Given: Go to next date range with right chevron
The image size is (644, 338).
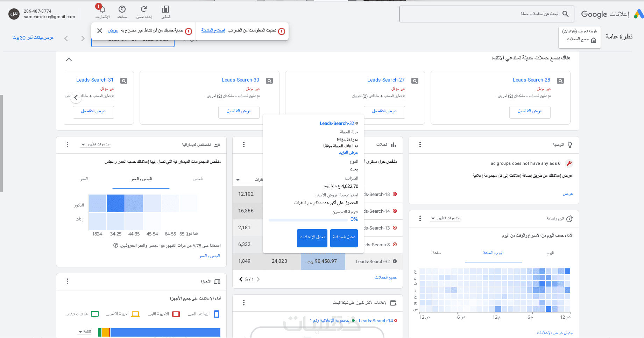Looking at the screenshot, I should pyautogui.click(x=83, y=38).
